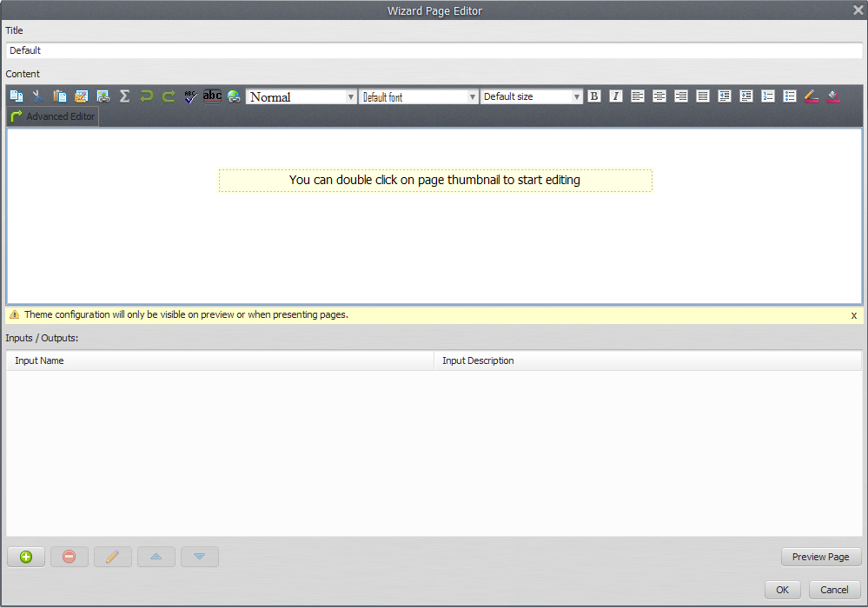
Task: Click the Copy icon in the editor toolbar
Action: click(16, 96)
